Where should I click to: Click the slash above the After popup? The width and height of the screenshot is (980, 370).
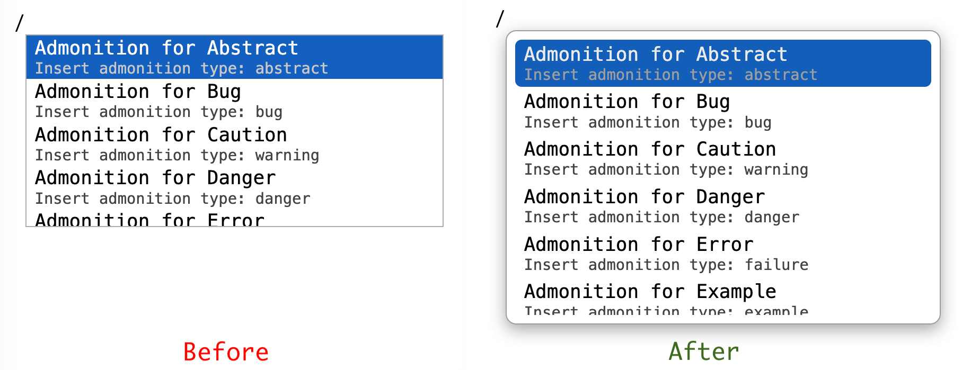(x=500, y=19)
